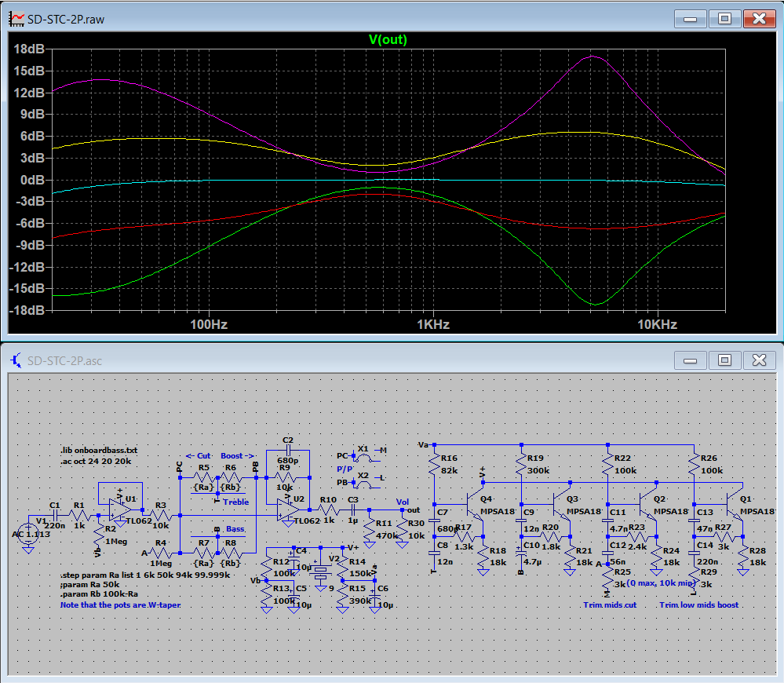Maximize the SD-STC-2P.asc schematic window
Image resolution: width=784 pixels, height=683 pixels.
[724, 360]
